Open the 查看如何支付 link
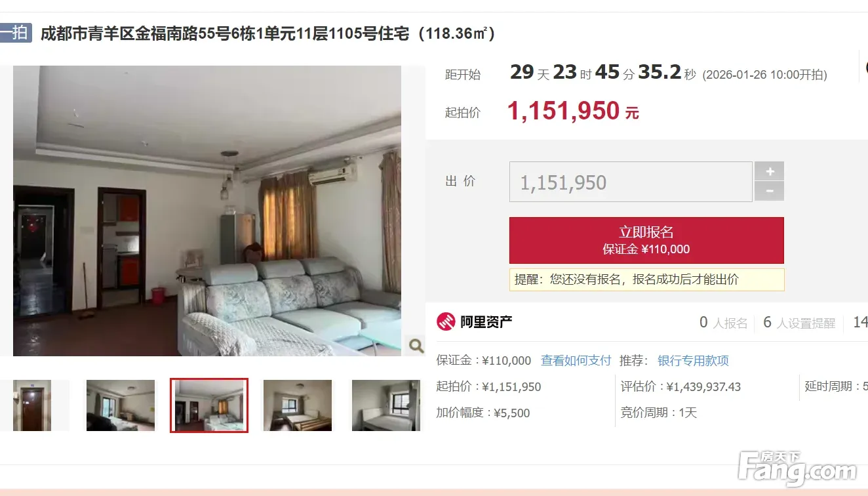The image size is (868, 496). tap(576, 360)
